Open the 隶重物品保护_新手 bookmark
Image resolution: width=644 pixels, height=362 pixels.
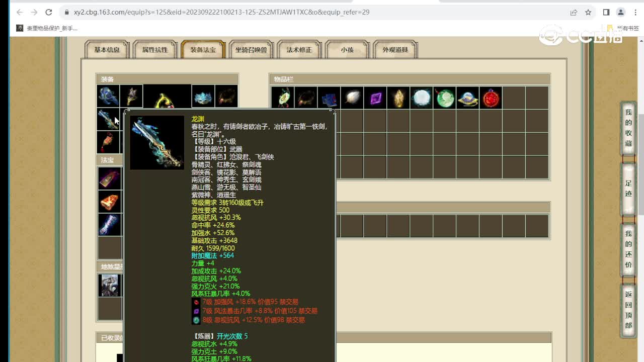tap(47, 28)
